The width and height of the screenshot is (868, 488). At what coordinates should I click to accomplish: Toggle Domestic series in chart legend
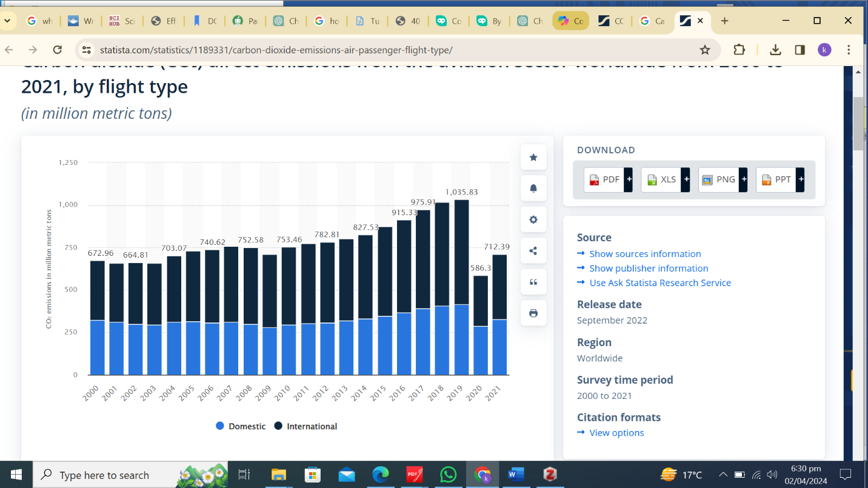pyautogui.click(x=241, y=426)
